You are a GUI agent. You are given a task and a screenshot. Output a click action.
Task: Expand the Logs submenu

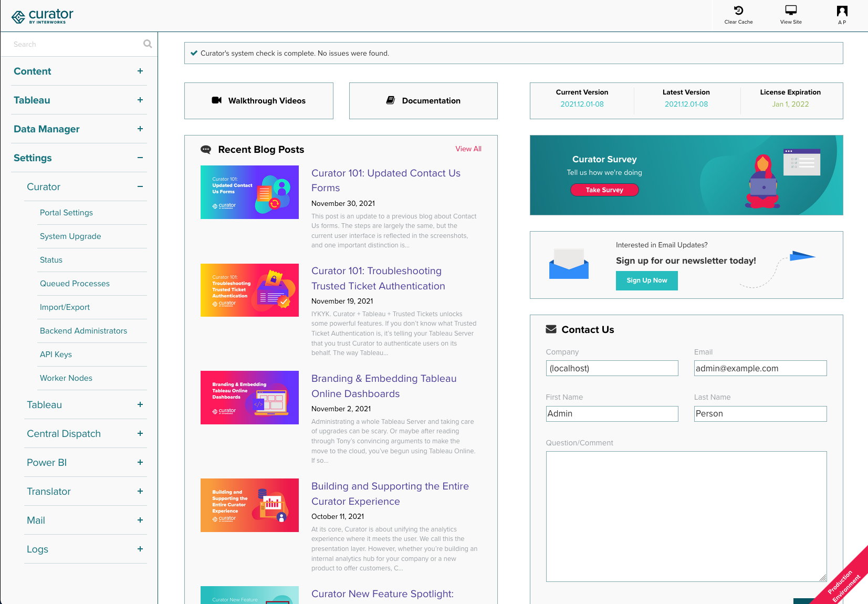(x=140, y=549)
